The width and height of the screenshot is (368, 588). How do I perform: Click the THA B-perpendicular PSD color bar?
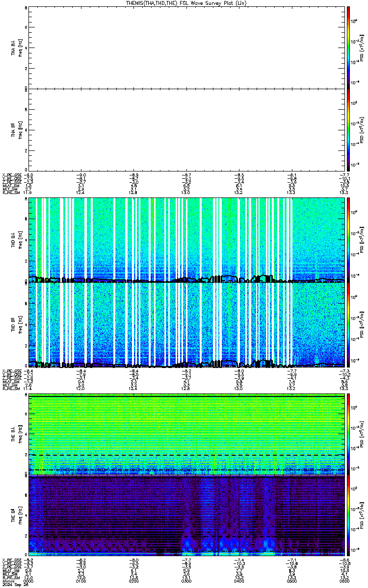[x=348, y=47]
